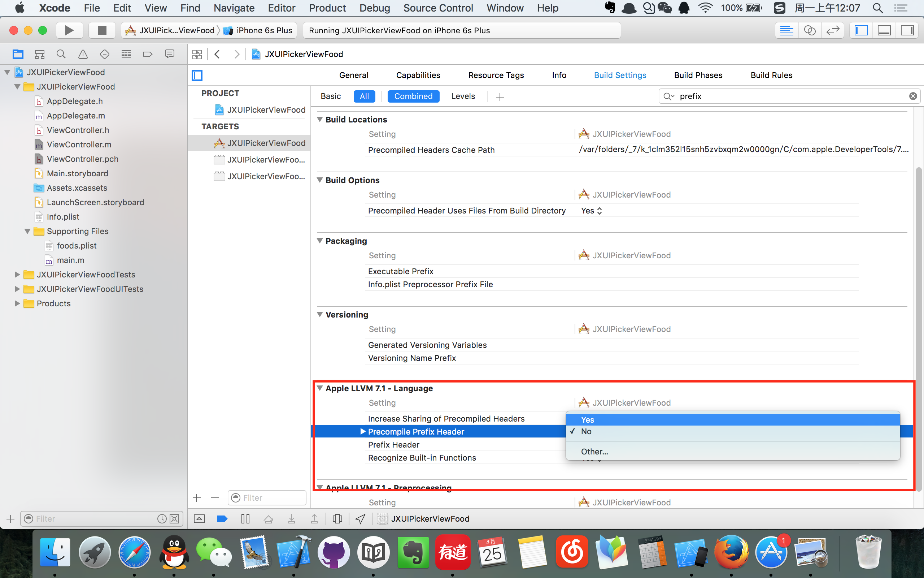Expand the Precompile Prefix Header row
The image size is (924, 578).
363,431
